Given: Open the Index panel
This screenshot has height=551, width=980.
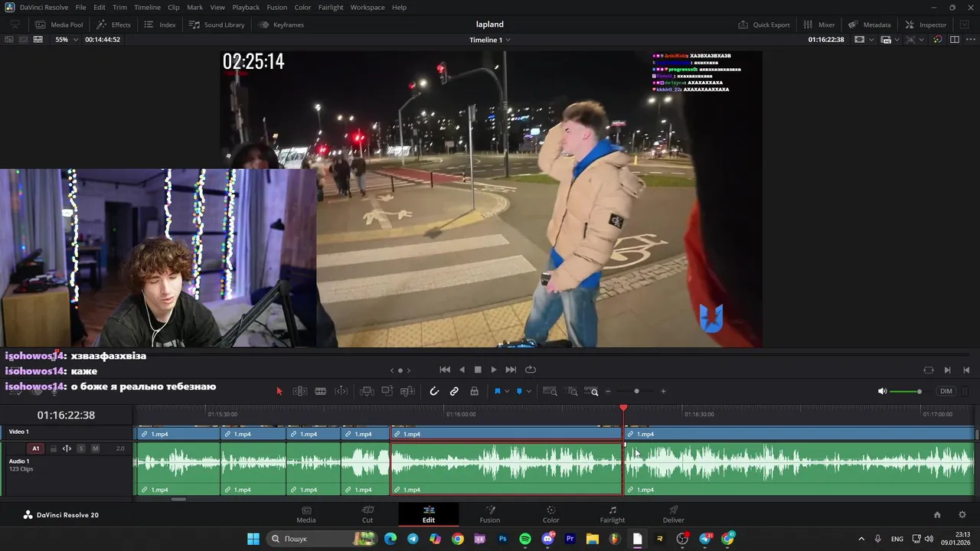Looking at the screenshot, I should pos(160,24).
